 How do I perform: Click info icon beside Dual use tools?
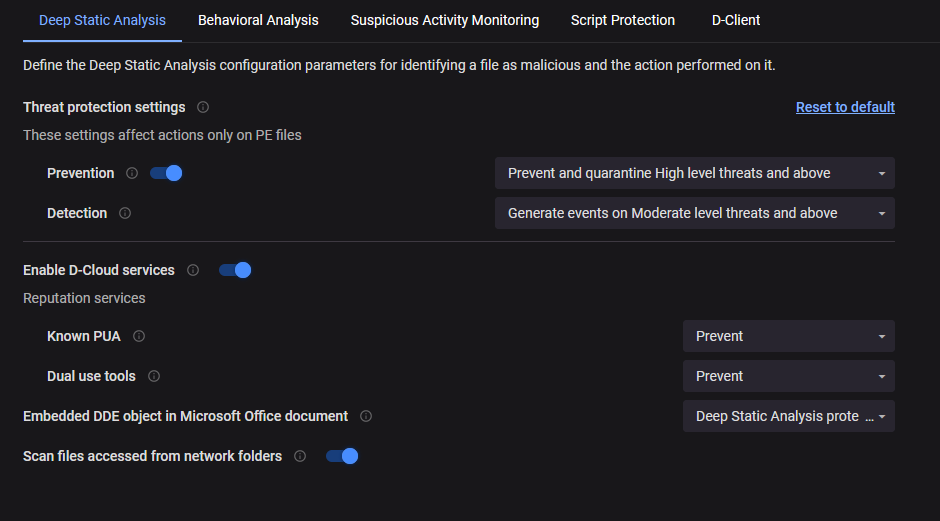tap(154, 376)
